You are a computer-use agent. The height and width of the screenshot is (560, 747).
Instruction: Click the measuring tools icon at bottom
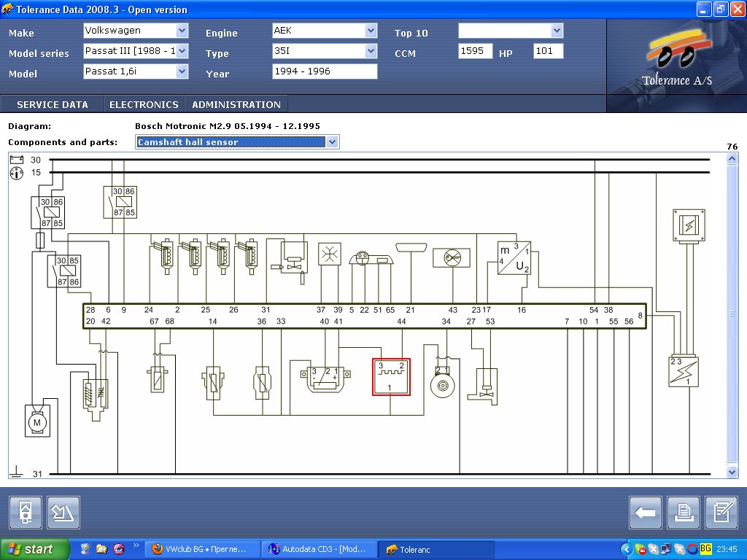[x=63, y=513]
